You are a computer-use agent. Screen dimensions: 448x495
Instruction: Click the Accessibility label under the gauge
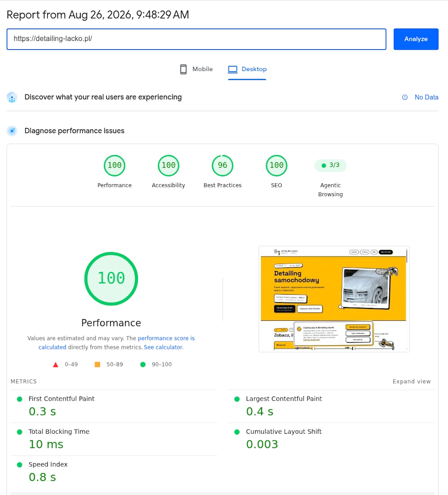point(168,185)
